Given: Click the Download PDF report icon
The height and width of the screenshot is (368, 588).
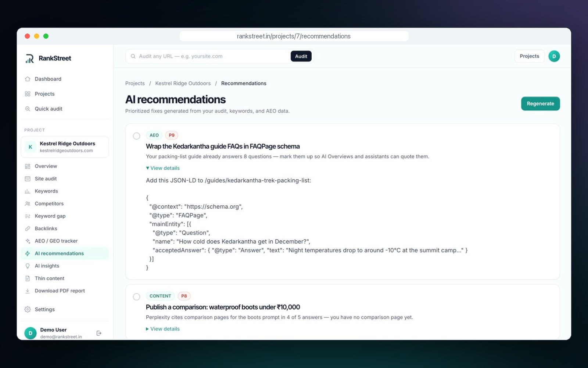Looking at the screenshot, I should (28, 291).
